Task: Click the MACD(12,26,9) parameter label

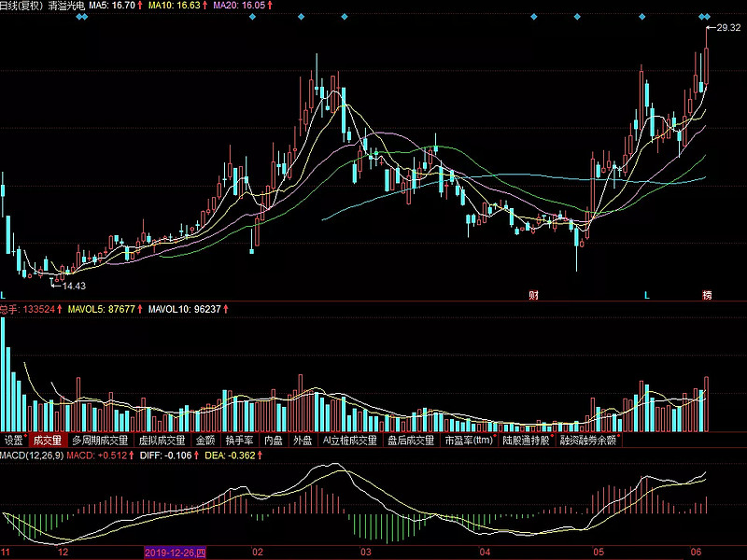Action: [x=32, y=455]
